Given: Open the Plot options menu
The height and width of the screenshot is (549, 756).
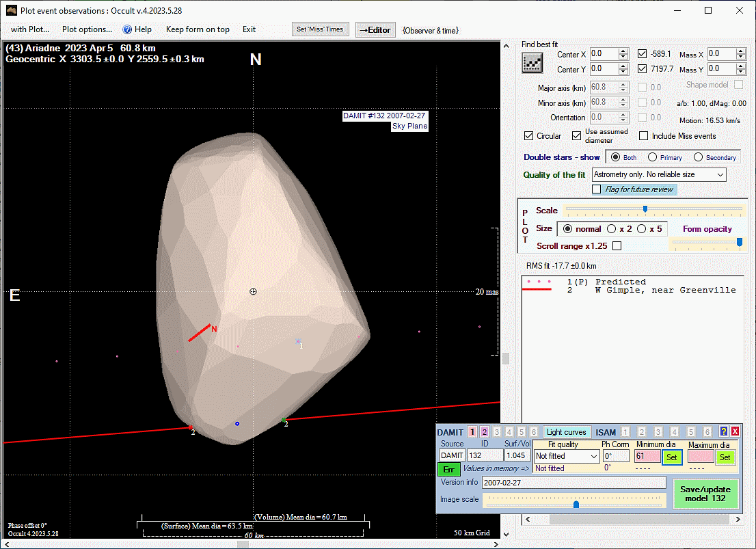Looking at the screenshot, I should click(x=87, y=29).
